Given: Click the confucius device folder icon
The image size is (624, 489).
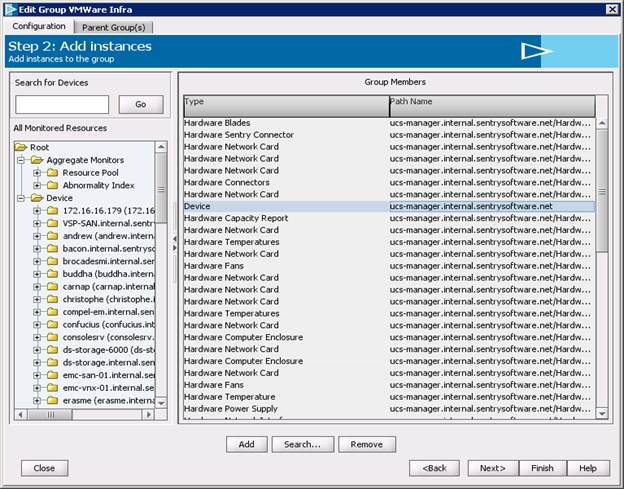Looking at the screenshot, I should [x=53, y=337].
